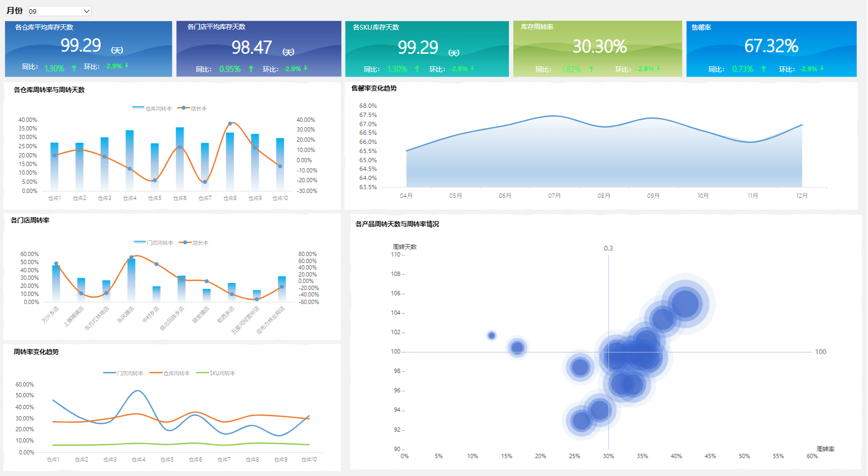Click the 各产品周转天数与周转率情况 chart title
The height and width of the screenshot is (476, 868).
tap(397, 224)
